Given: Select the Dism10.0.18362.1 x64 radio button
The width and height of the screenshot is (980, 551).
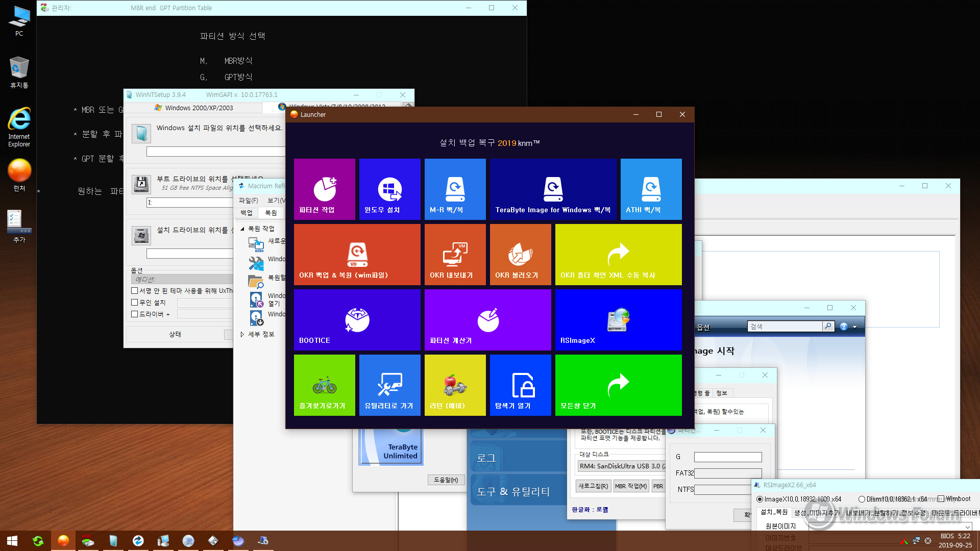Looking at the screenshot, I should pyautogui.click(x=862, y=499).
